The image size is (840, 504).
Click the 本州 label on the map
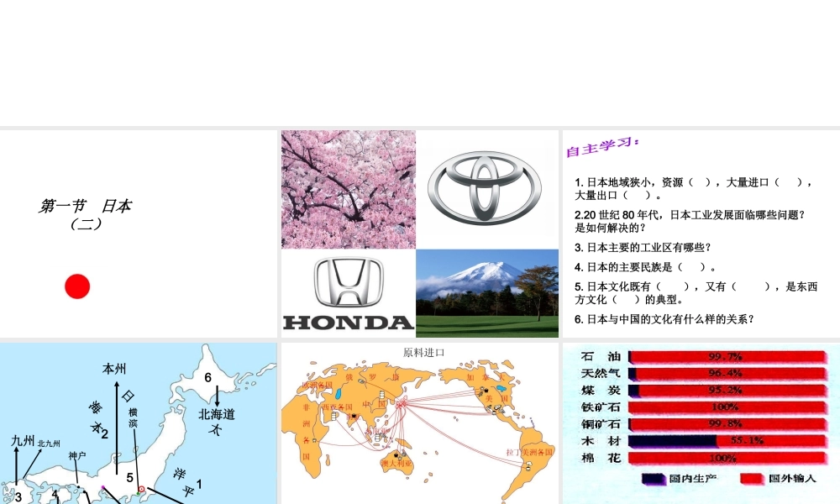click(x=114, y=369)
